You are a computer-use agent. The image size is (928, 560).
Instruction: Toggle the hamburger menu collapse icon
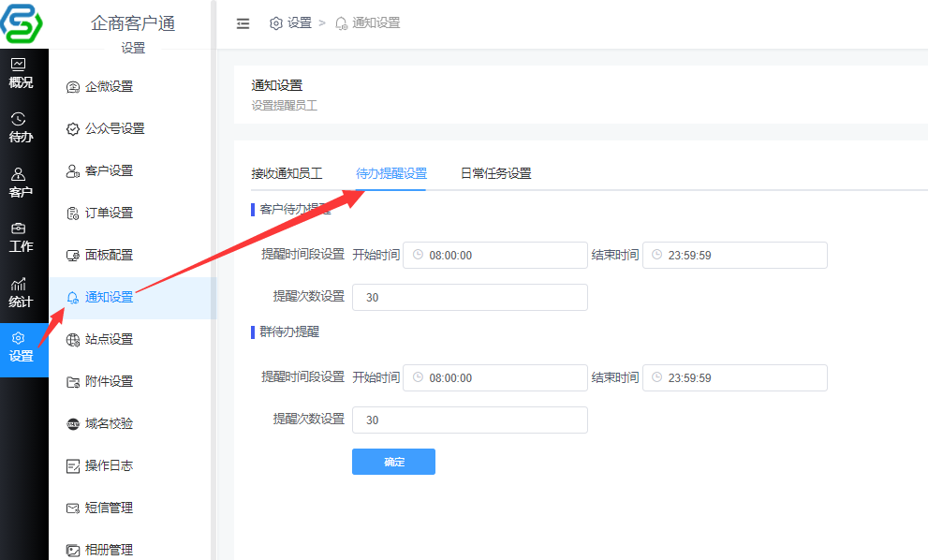(243, 23)
